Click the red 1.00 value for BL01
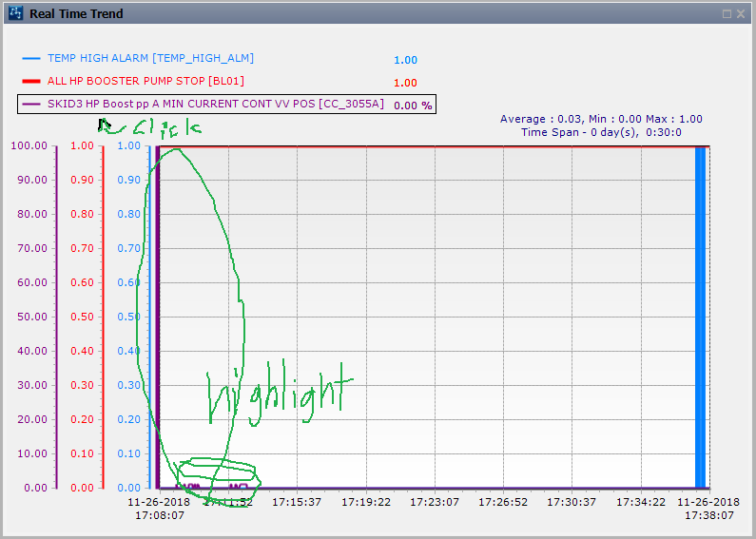 coord(405,83)
